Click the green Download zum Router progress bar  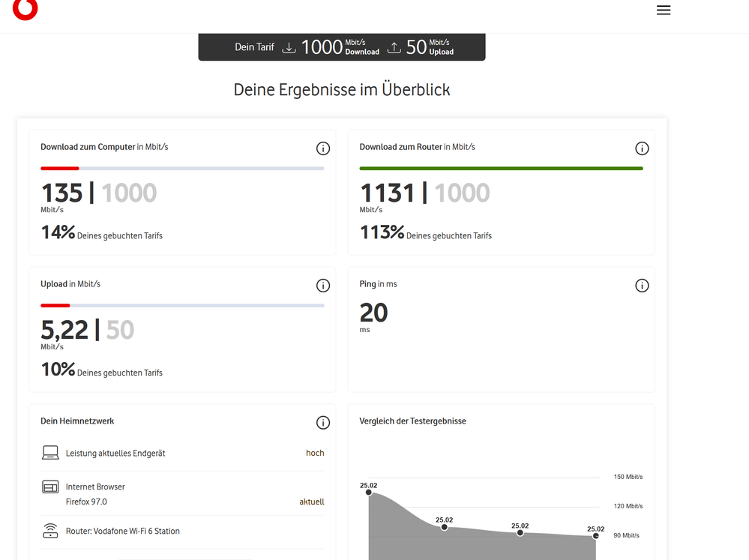tap(501, 168)
